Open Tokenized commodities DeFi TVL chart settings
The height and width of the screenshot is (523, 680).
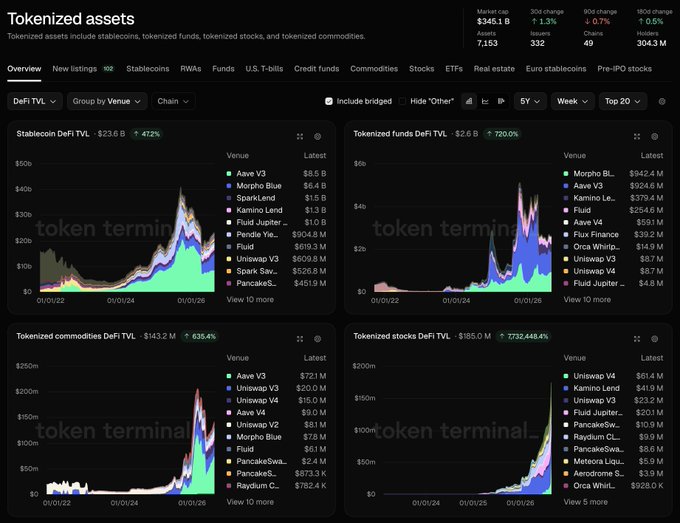317,339
